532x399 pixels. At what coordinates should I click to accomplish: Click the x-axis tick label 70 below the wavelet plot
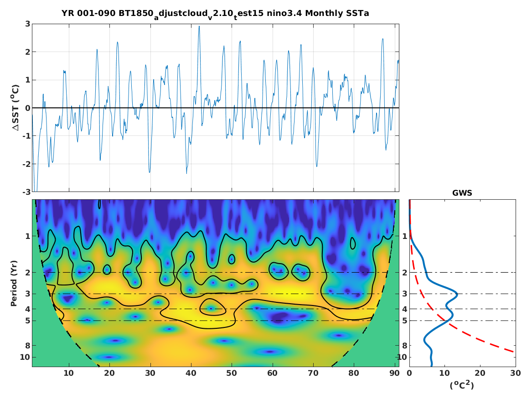pos(313,373)
